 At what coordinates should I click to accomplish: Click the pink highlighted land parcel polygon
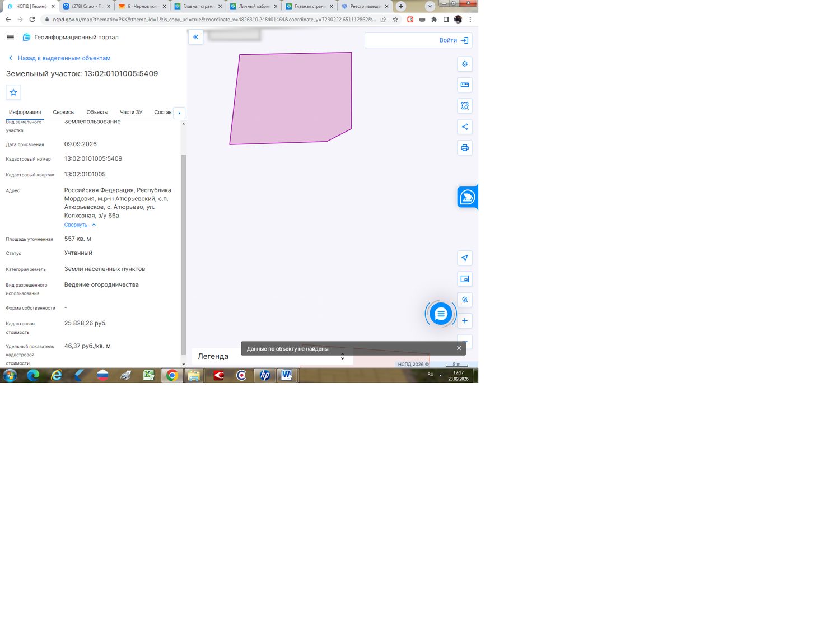(291, 99)
